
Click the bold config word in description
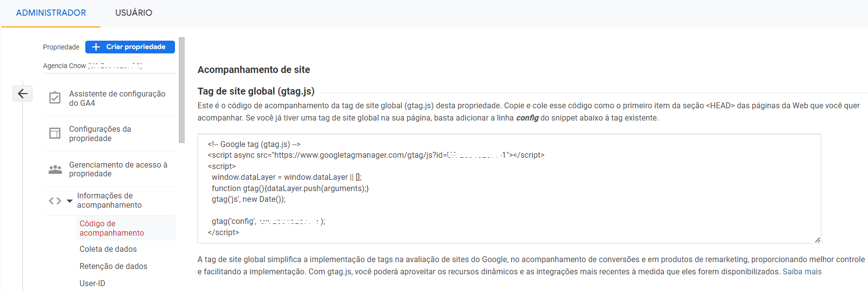(x=527, y=118)
